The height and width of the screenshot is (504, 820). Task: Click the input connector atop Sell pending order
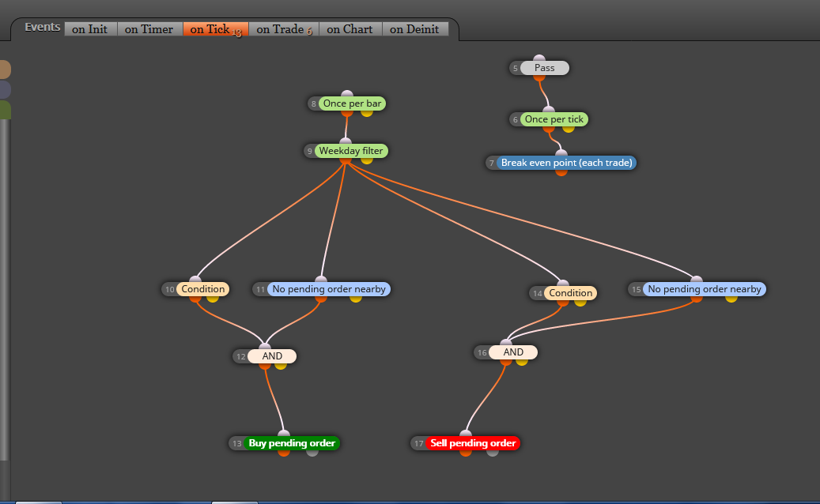coord(466,434)
